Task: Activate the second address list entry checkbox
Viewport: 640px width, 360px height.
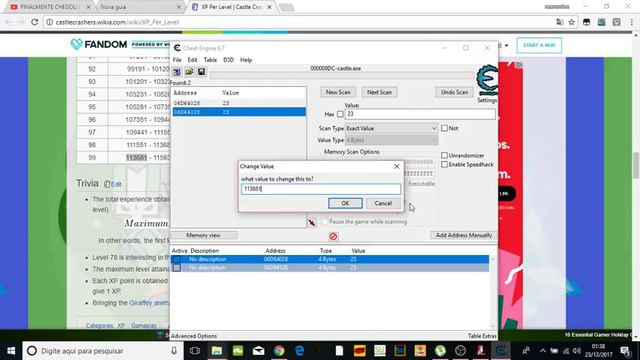Action: 177,268
